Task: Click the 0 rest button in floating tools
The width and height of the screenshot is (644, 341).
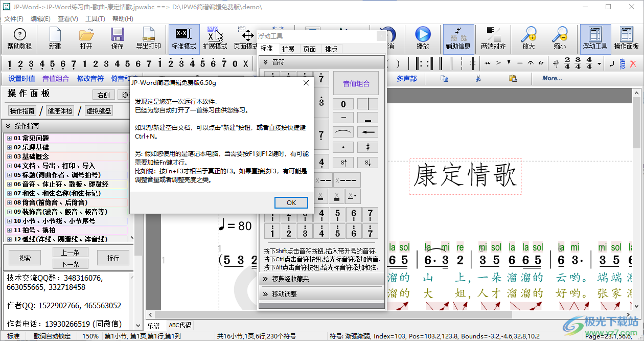Action: click(x=343, y=104)
